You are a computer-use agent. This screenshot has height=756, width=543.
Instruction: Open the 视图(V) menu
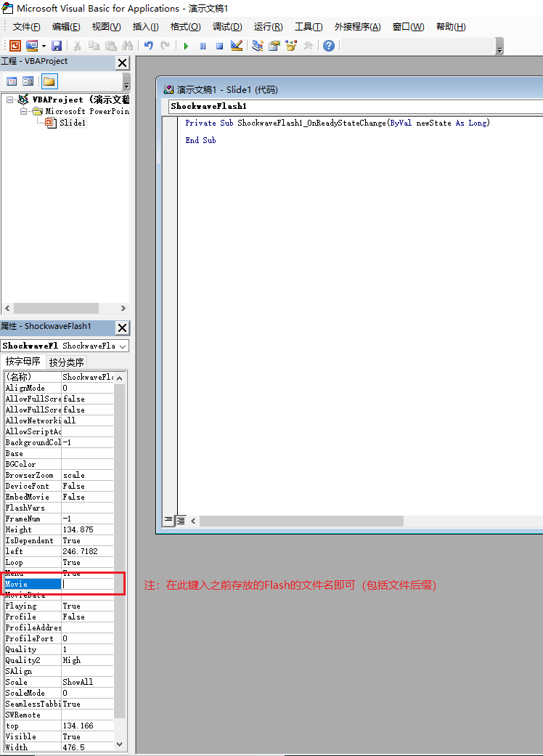pyautogui.click(x=107, y=27)
